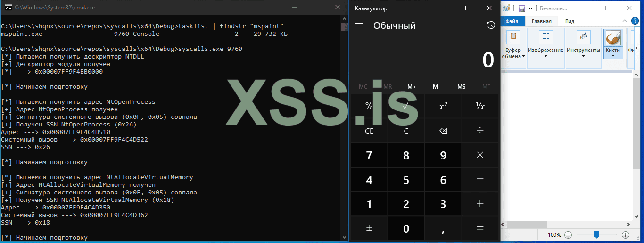
Task: Click the 100% zoom label in Paint
Action: pyautogui.click(x=554, y=235)
